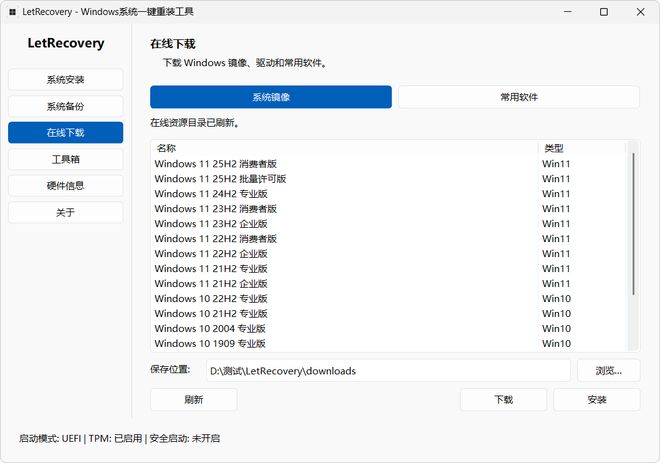The height and width of the screenshot is (463, 660).
Task: Open the 关于 page
Action: click(66, 212)
